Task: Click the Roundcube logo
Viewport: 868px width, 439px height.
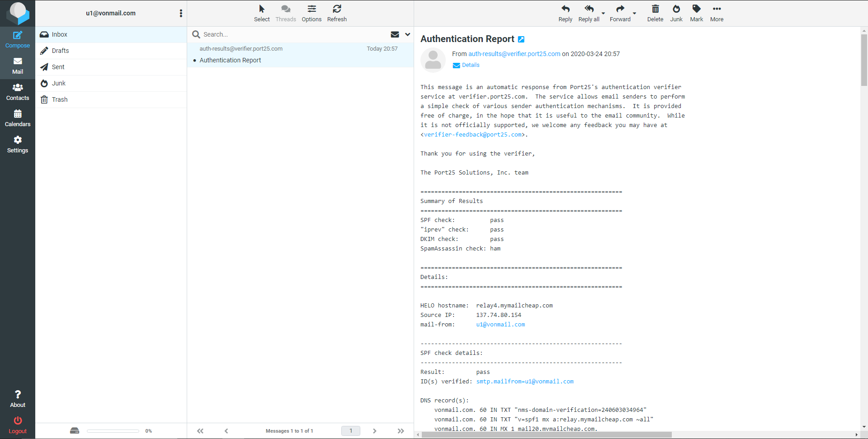Action: point(18,13)
